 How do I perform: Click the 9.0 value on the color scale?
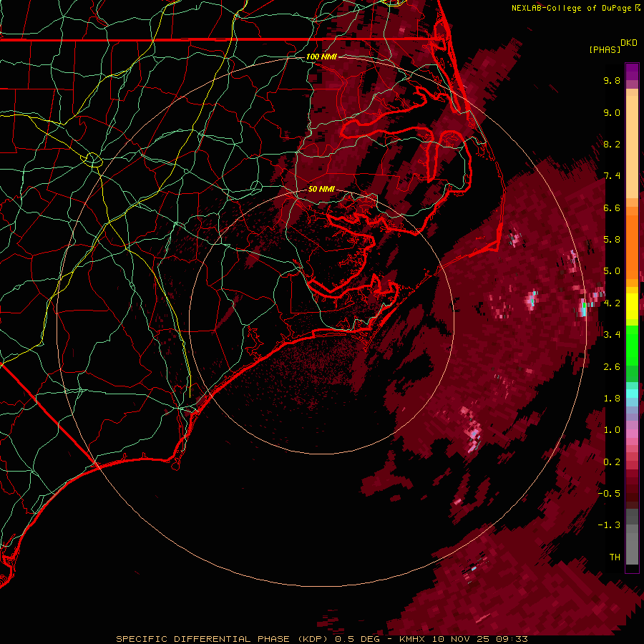[x=612, y=112]
